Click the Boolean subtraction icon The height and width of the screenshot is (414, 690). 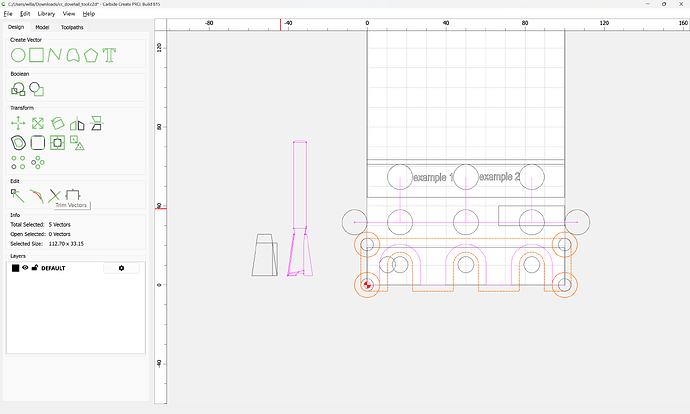tap(37, 89)
